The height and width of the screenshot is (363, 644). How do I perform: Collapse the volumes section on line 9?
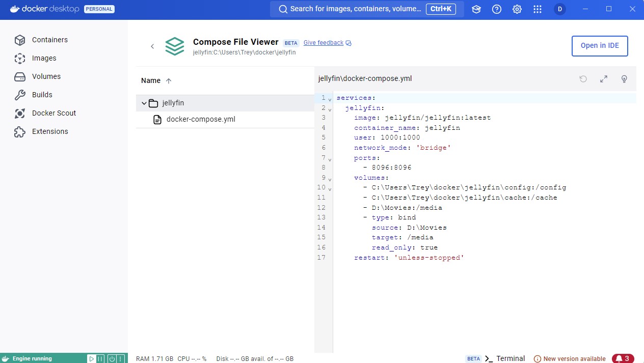330,179
